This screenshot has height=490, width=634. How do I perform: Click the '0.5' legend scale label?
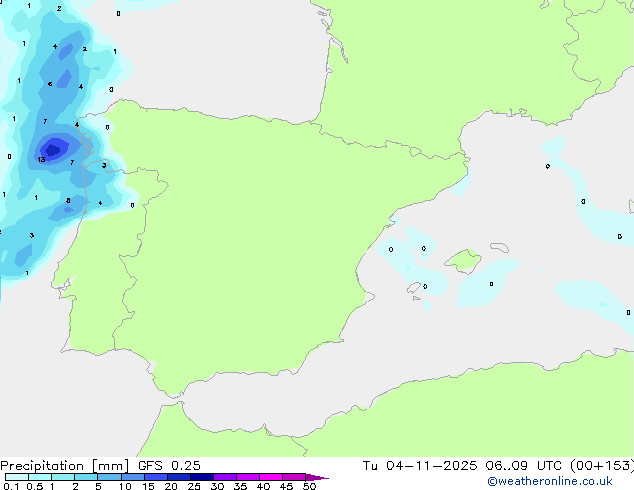pyautogui.click(x=35, y=486)
